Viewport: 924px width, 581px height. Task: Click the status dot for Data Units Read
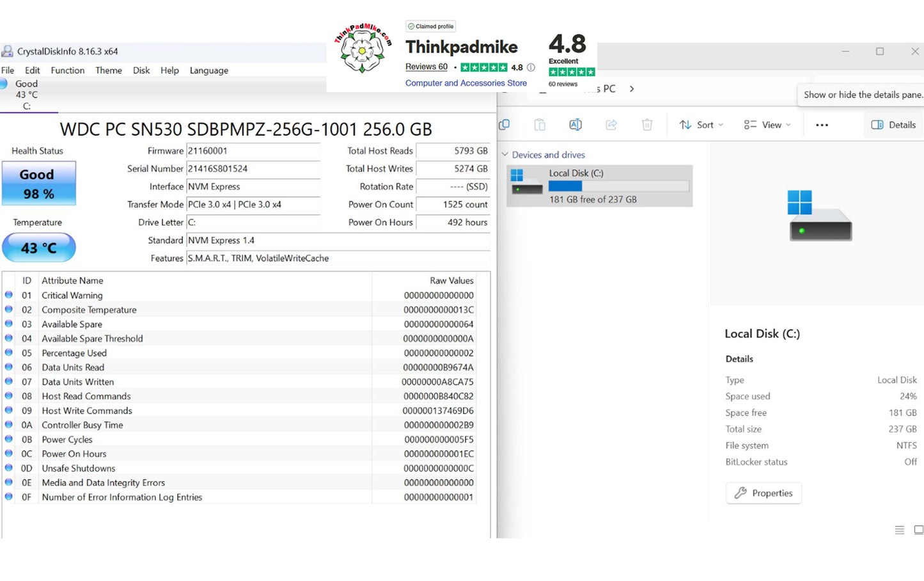click(9, 367)
